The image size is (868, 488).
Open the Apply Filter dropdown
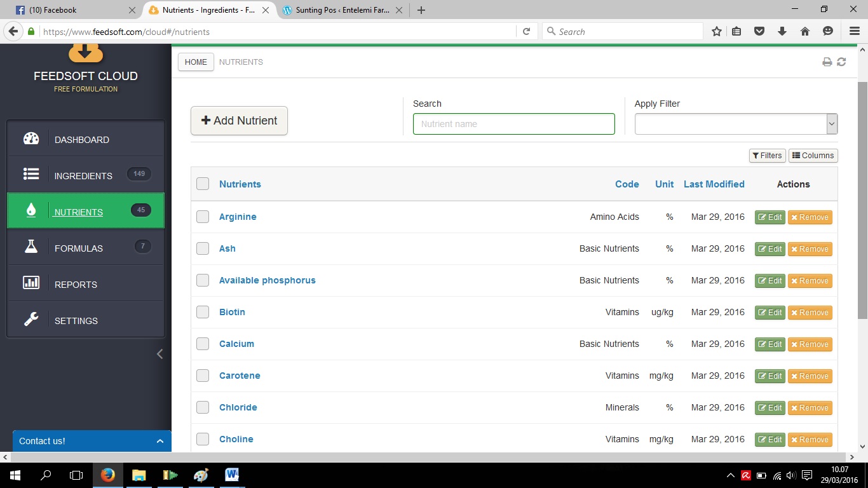[x=736, y=124]
